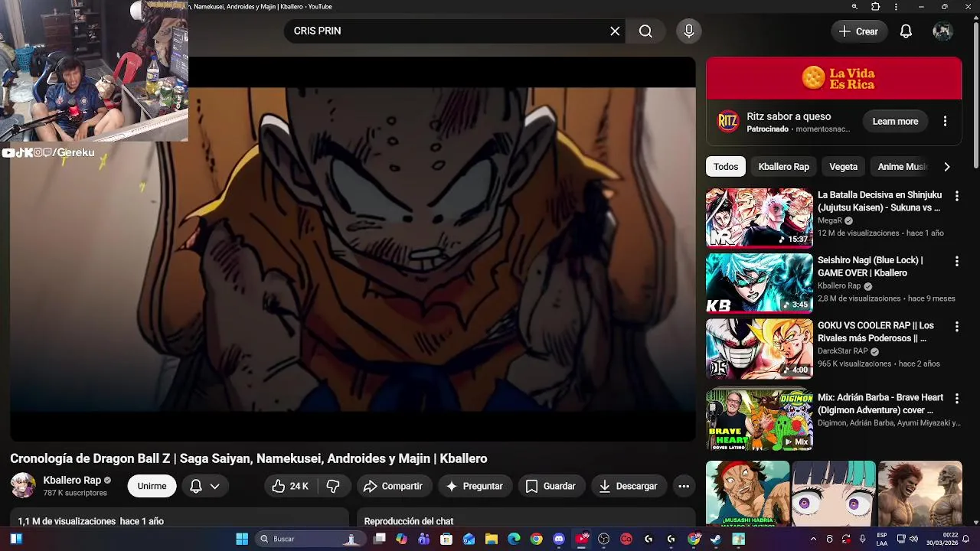Open options for the Ritz ad
Viewport: 980px width, 551px height.
(x=945, y=121)
